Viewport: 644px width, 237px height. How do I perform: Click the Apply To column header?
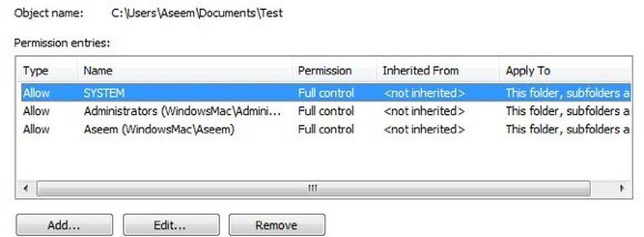pos(565,71)
